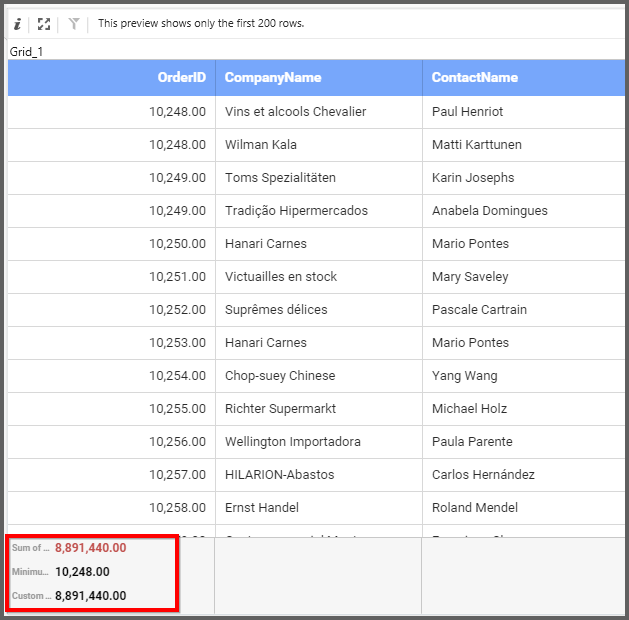629x620 pixels.
Task: Click the Chop-suey Chinese cell
Action: coord(280,376)
